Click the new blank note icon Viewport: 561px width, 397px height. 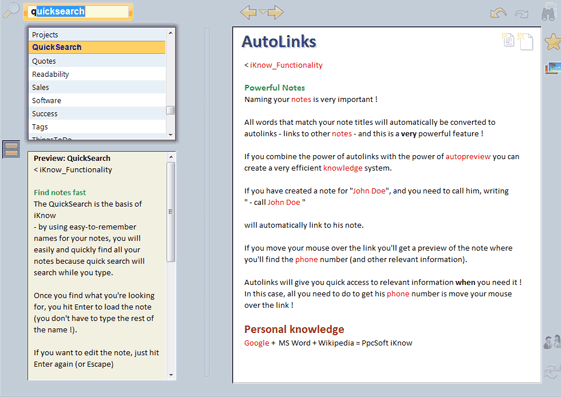click(526, 41)
